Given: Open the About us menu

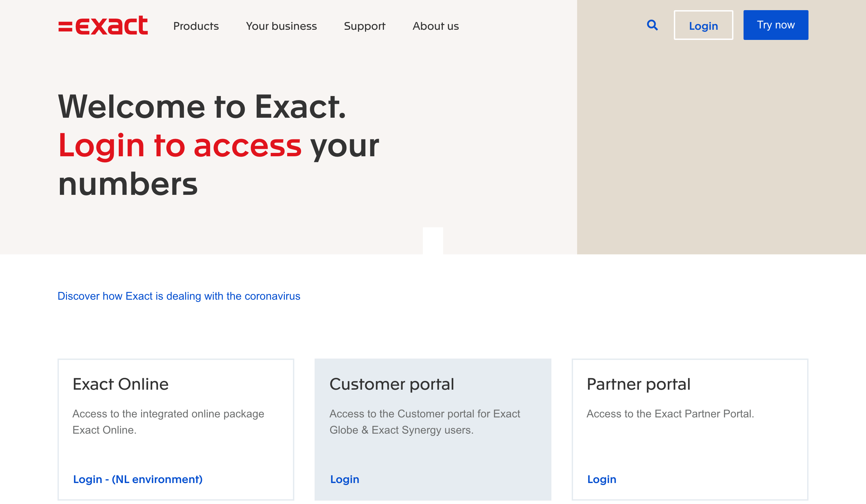Looking at the screenshot, I should (x=435, y=26).
